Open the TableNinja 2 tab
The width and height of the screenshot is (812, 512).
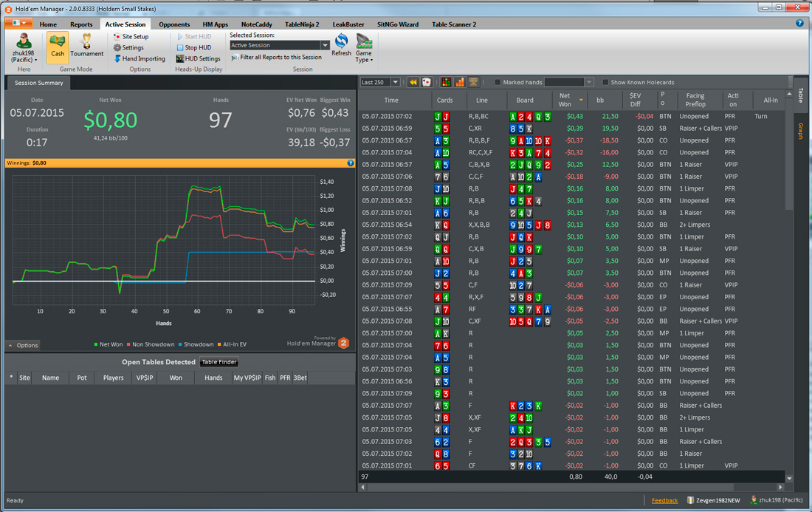[x=302, y=24]
